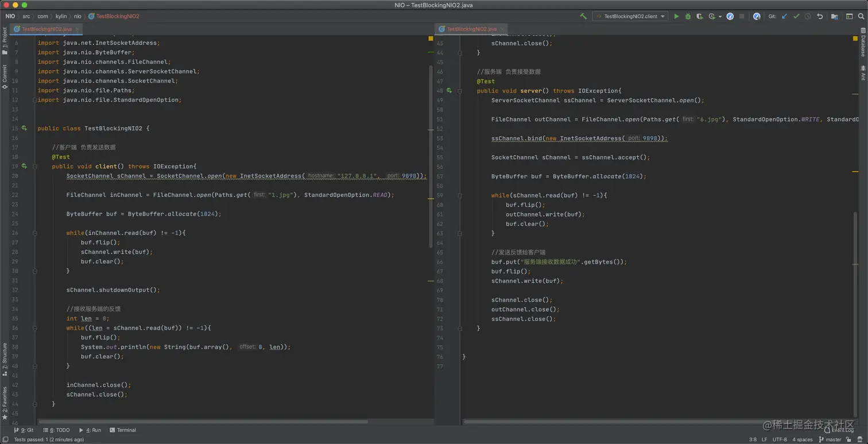
Task: Change the 4 spaces indent setting
Action: point(803,440)
